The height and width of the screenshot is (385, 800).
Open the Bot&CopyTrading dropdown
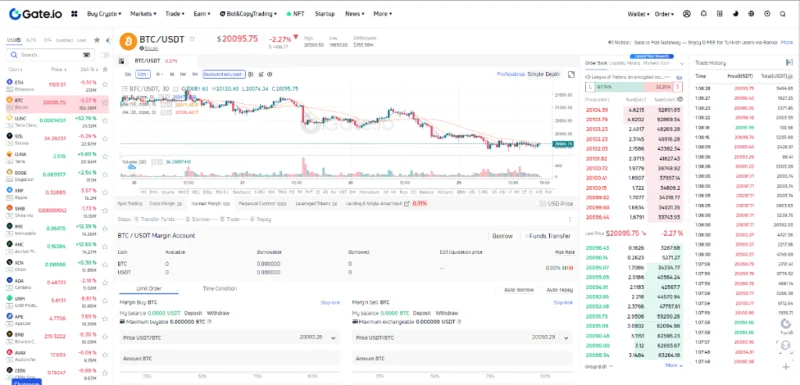coord(248,14)
